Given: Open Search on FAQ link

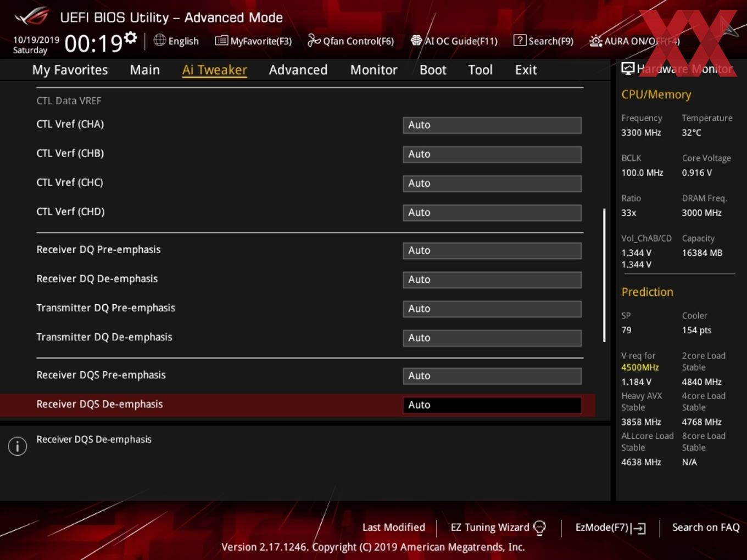Looking at the screenshot, I should tap(706, 527).
